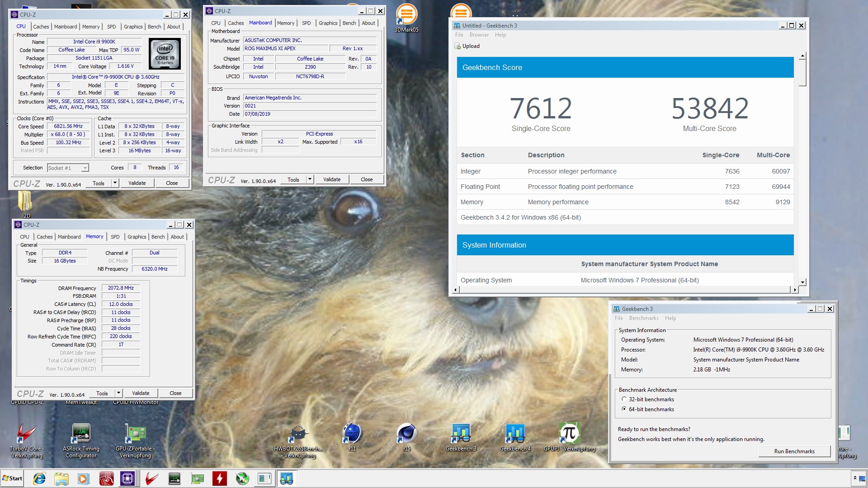Click the Windows Start button
The width and height of the screenshot is (868, 488).
pos(12,479)
